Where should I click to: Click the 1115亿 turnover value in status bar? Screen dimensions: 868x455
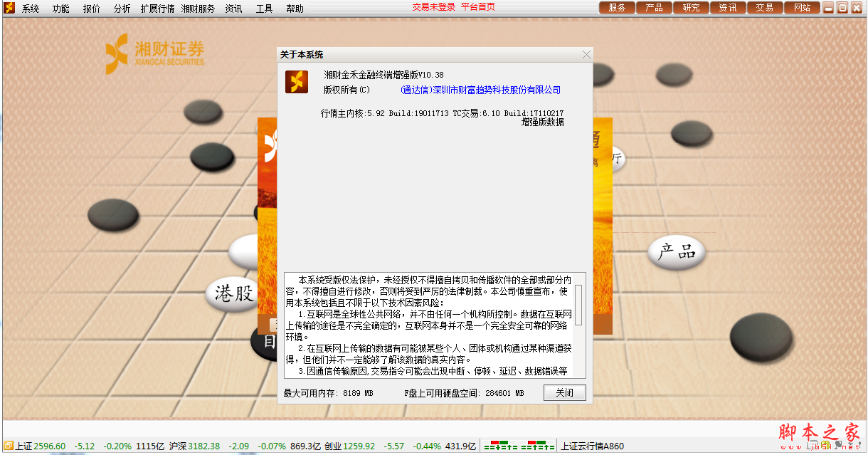[149, 446]
